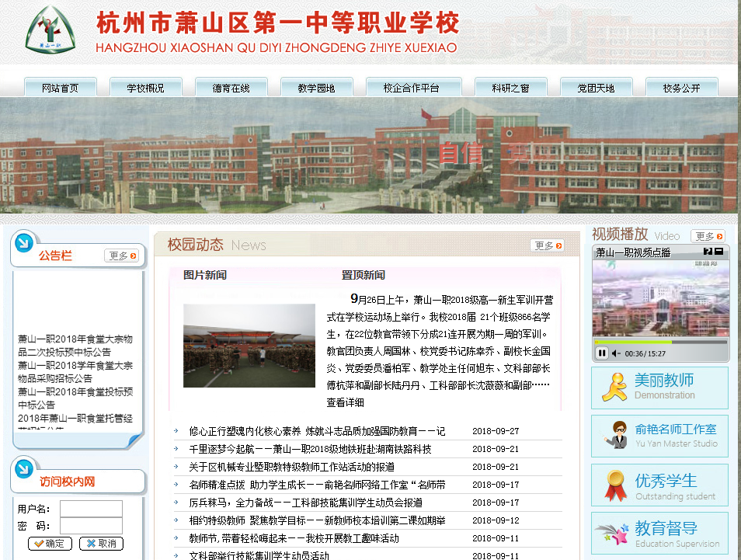Viewport: 741px width, 560px height.
Task: Click the 杭州市萧山区第一中等职业学校 title
Action: (278, 23)
